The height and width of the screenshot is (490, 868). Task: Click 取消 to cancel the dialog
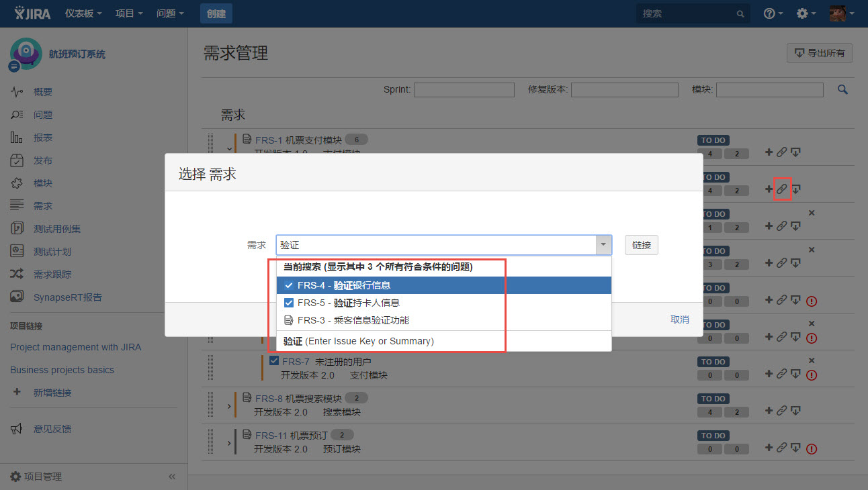[680, 320]
